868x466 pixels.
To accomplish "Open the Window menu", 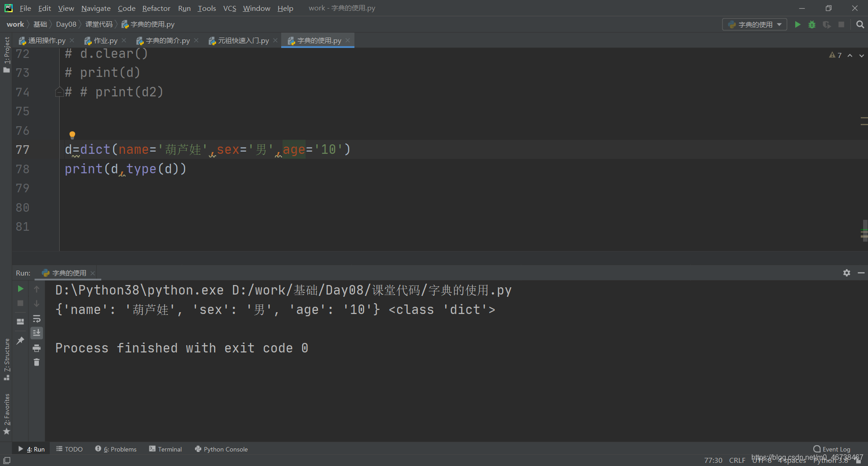I will (x=256, y=8).
